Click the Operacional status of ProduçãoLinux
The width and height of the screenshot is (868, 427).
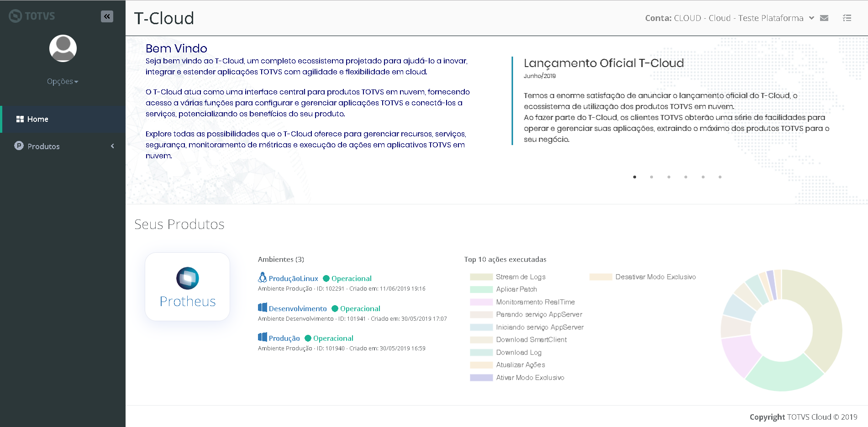tap(352, 279)
